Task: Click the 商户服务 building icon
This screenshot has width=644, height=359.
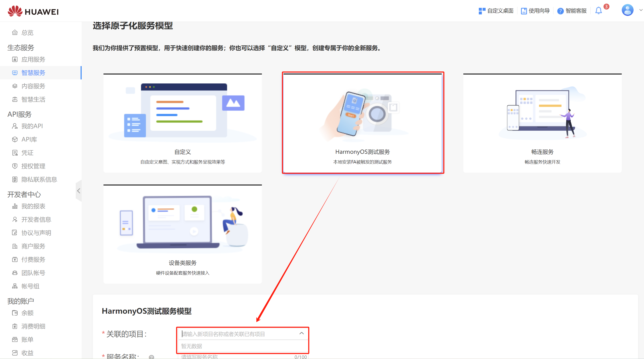Action: click(x=15, y=246)
